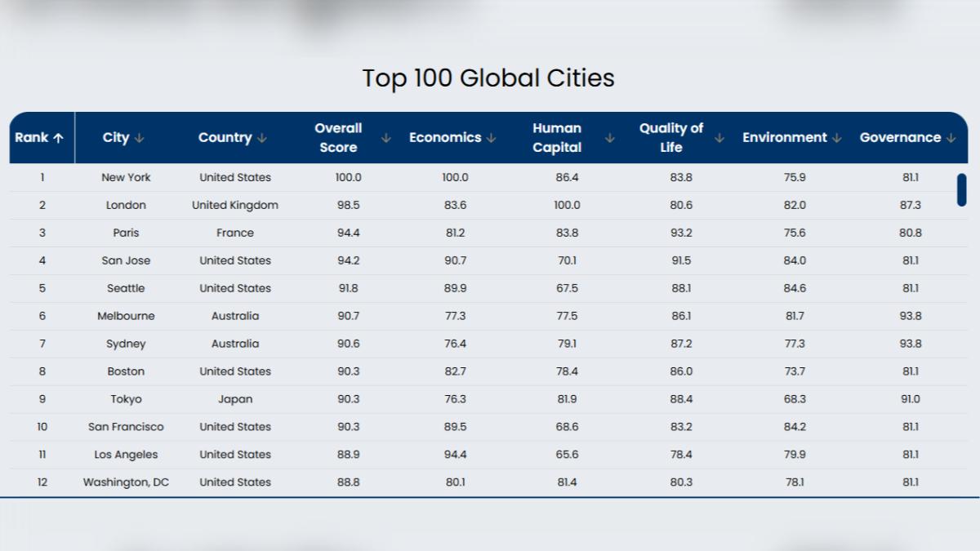Click the table's vertical scrollbar thumb
This screenshot has height=551, width=980.
[x=962, y=189]
